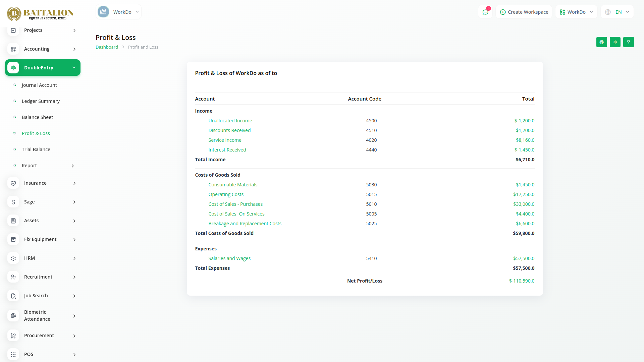Open the EN language dropdown
The height and width of the screenshot is (362, 644).
click(x=617, y=12)
